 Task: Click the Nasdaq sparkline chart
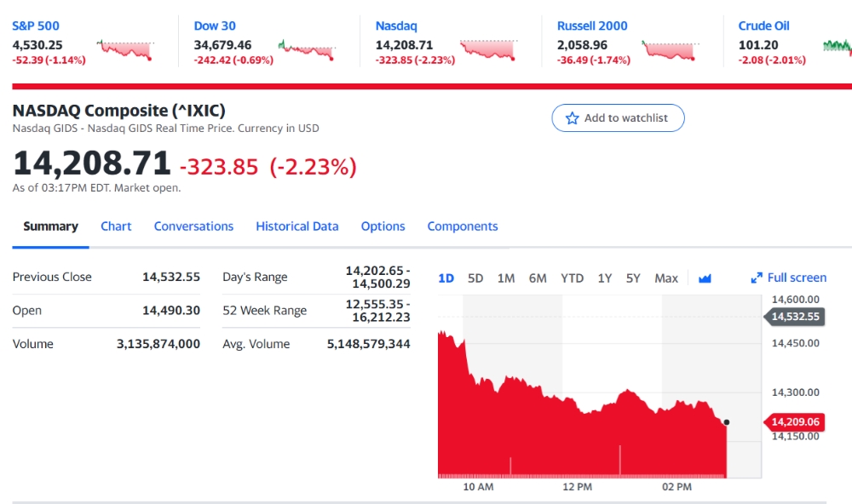click(488, 49)
